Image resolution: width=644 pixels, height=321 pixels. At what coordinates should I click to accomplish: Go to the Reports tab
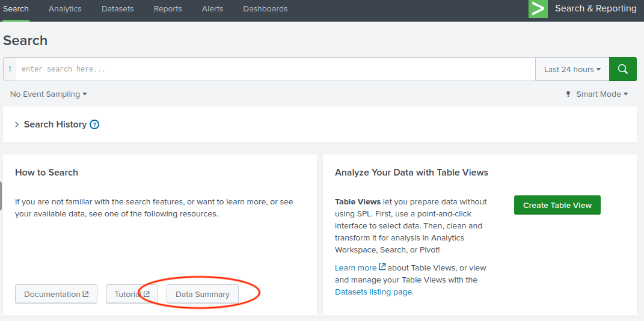tap(168, 9)
